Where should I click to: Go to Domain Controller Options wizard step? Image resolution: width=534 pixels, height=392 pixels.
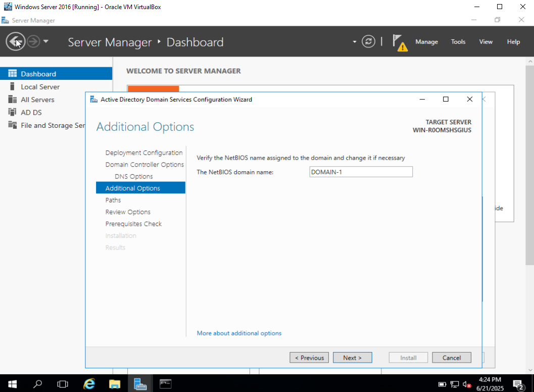144,165
